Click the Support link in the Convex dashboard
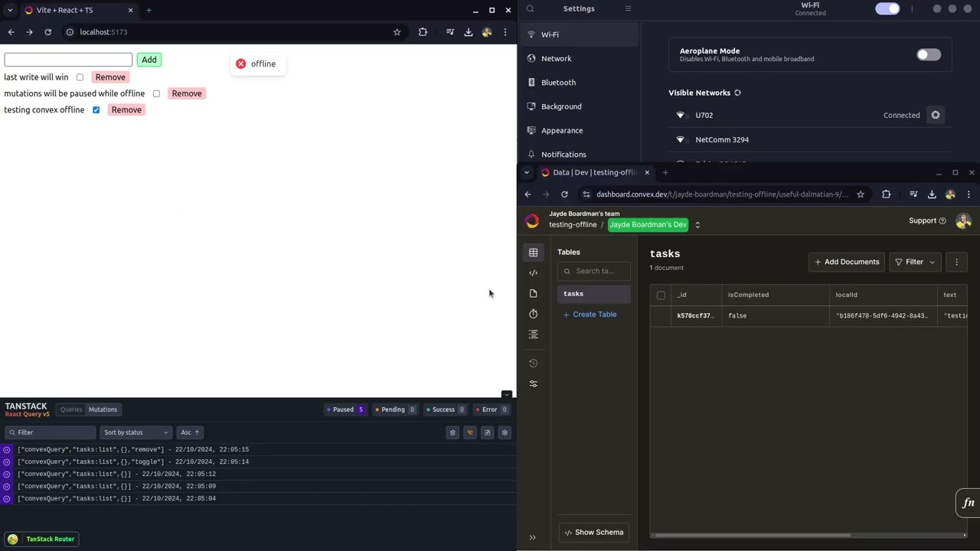 click(x=926, y=220)
